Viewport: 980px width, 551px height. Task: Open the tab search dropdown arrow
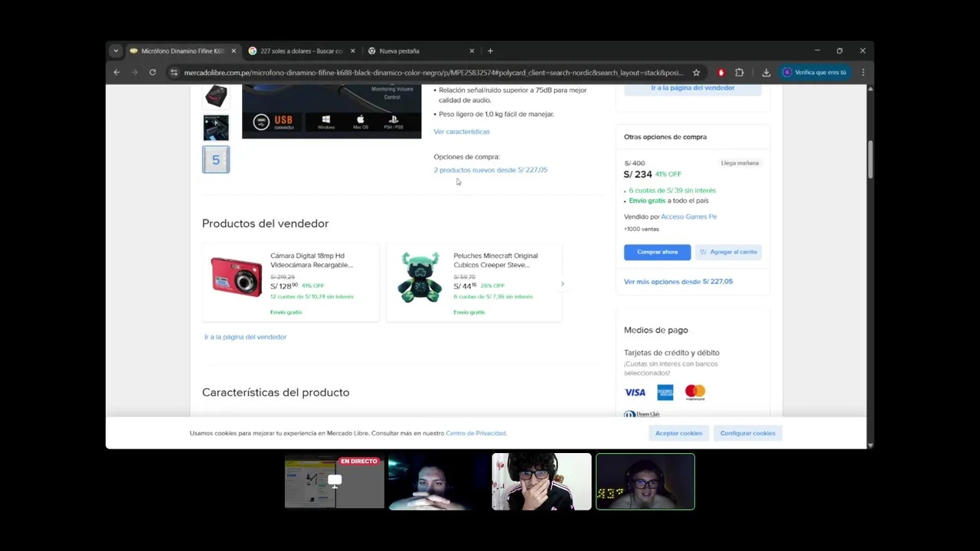click(116, 51)
